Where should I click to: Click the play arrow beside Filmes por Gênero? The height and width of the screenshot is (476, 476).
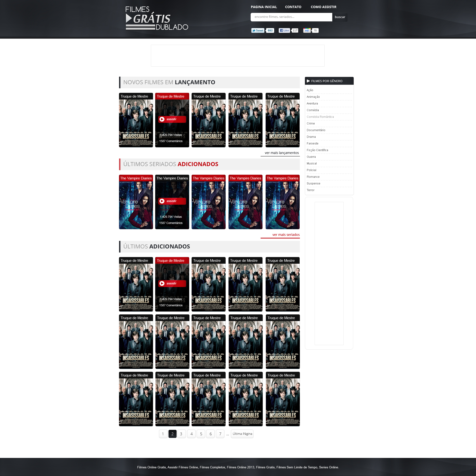[x=308, y=81]
